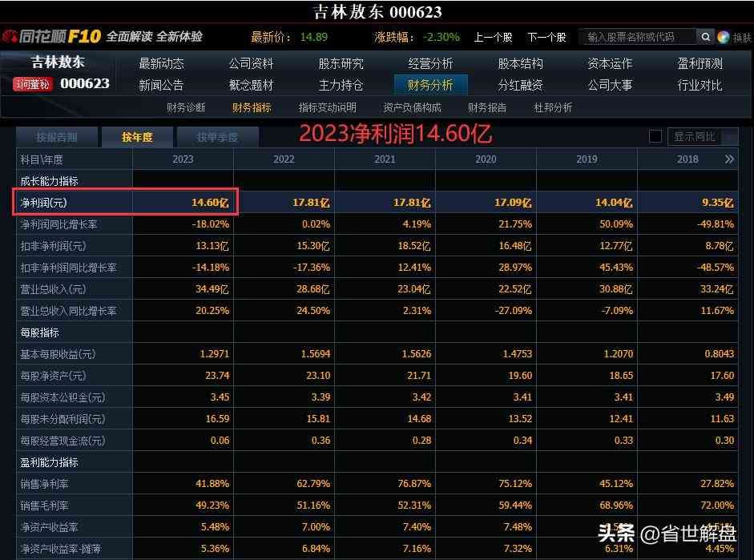Image resolution: width=754 pixels, height=560 pixels.
Task: Select the 按年度 tab
Action: pyautogui.click(x=137, y=137)
